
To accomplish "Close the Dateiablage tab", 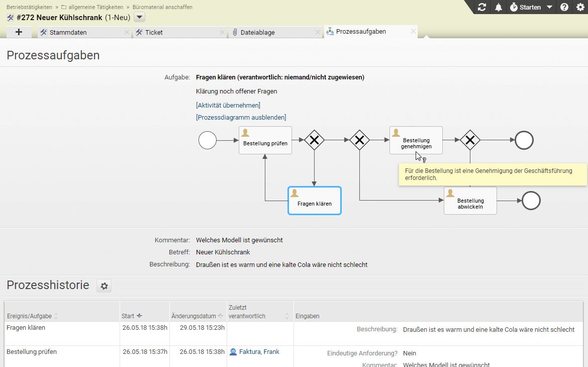I will tap(318, 32).
